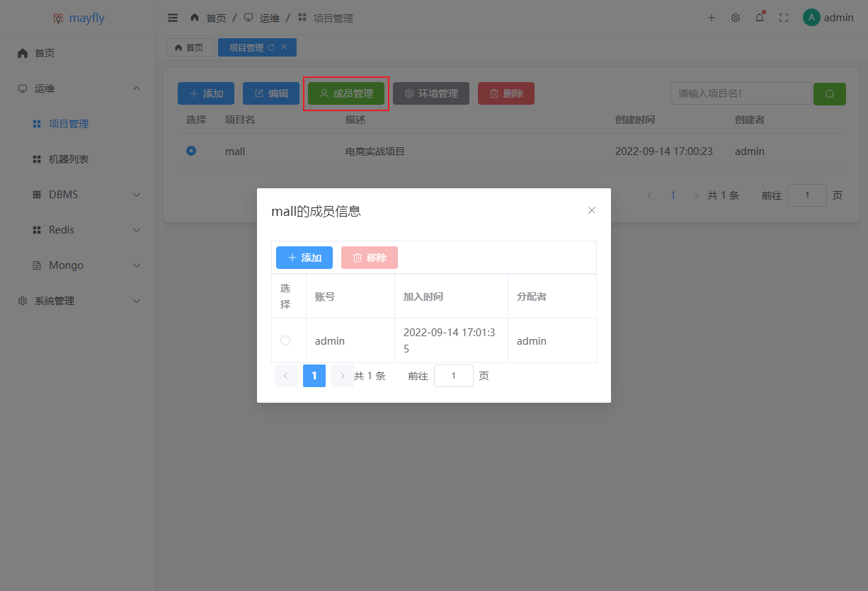Focus the dialog 前往 page number input
The height and width of the screenshot is (591, 868).
(x=454, y=376)
